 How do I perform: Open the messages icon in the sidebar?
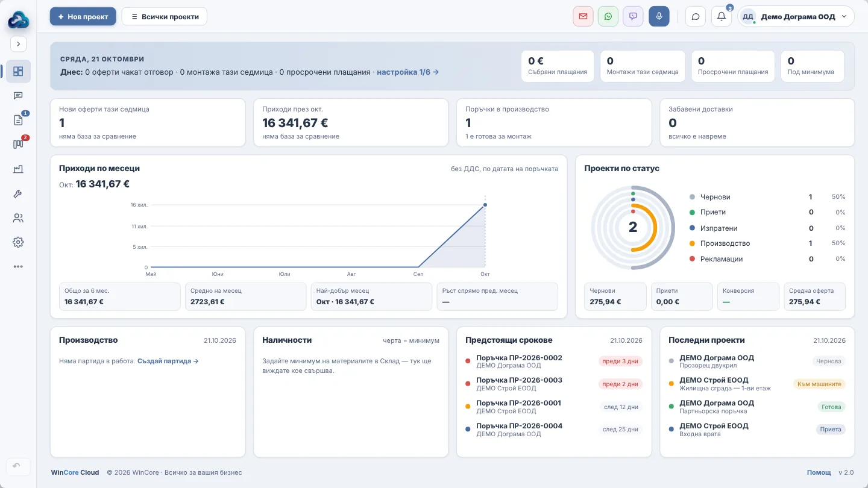[x=18, y=96]
